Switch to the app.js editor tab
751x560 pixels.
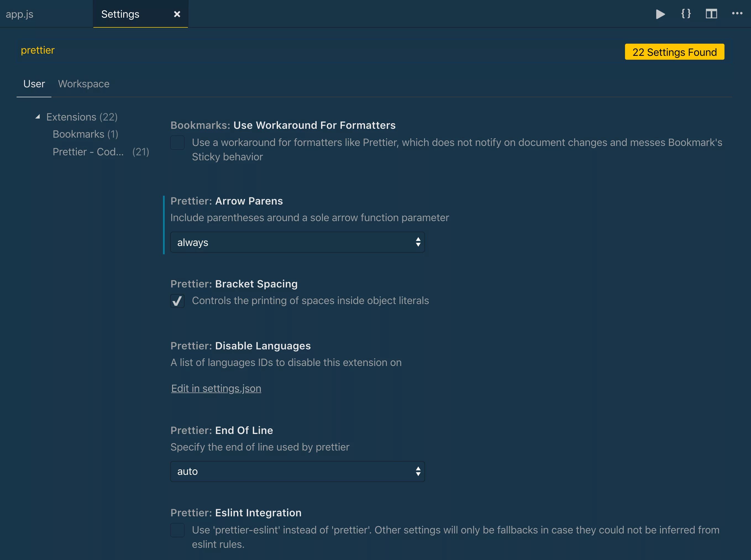[20, 14]
